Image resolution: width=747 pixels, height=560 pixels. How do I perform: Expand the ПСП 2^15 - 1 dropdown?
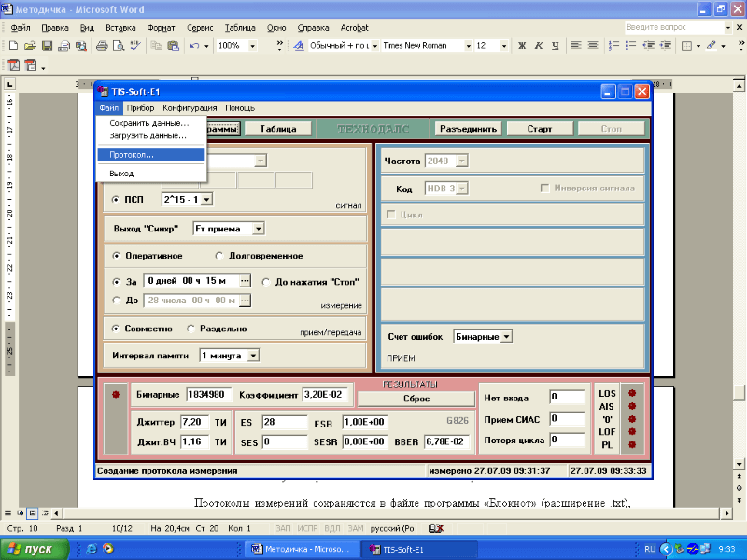206,200
